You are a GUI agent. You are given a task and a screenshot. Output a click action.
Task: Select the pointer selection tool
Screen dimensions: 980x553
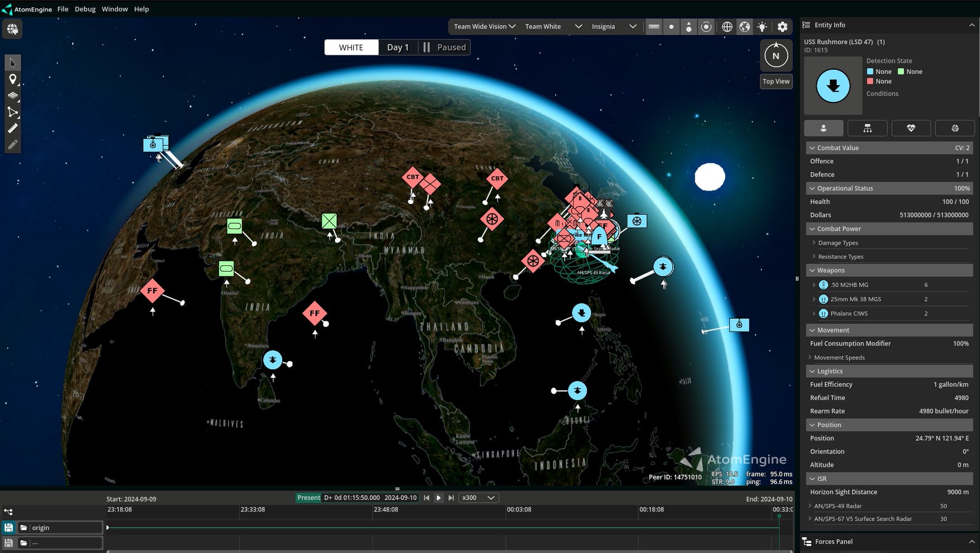[x=12, y=62]
